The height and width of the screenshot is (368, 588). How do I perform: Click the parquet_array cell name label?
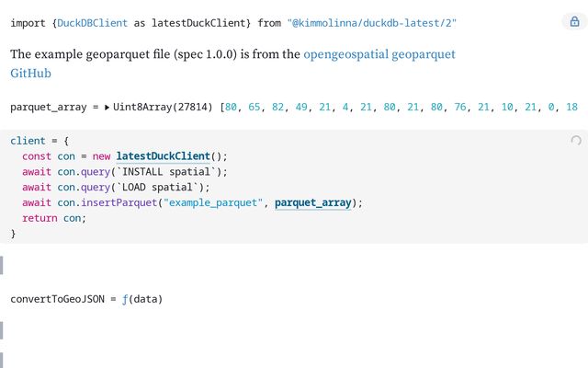(x=49, y=108)
